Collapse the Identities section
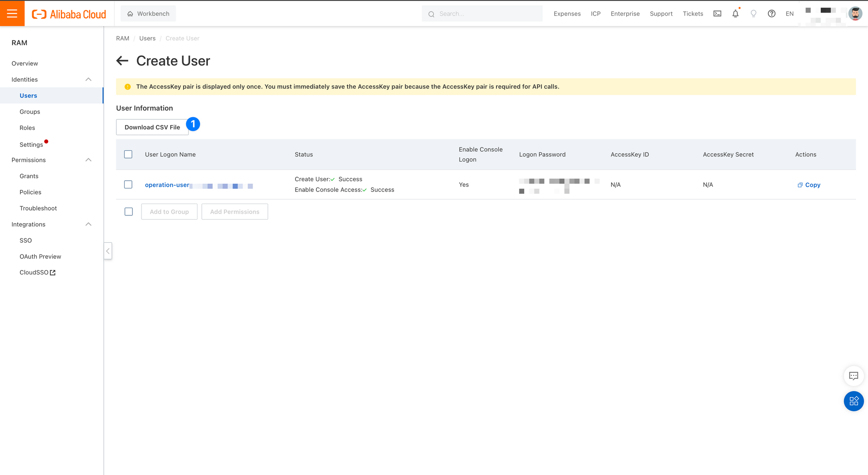The height and width of the screenshot is (475, 868). point(89,79)
